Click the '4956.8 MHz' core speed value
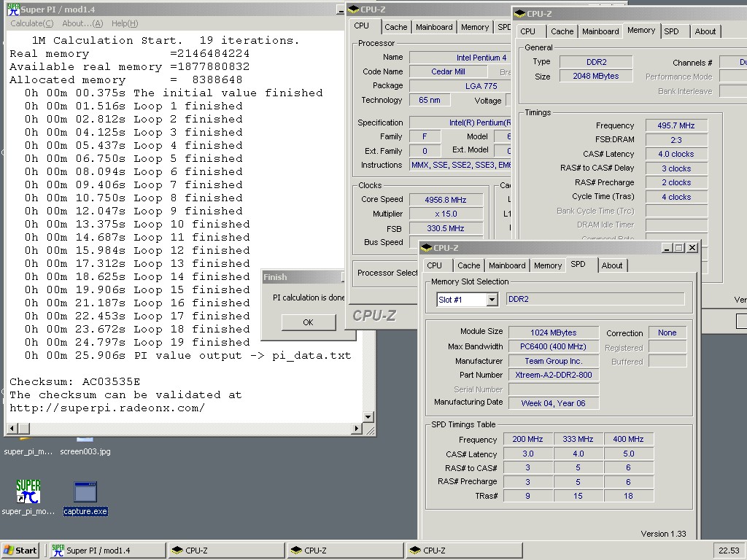The height and width of the screenshot is (560, 747). click(446, 200)
